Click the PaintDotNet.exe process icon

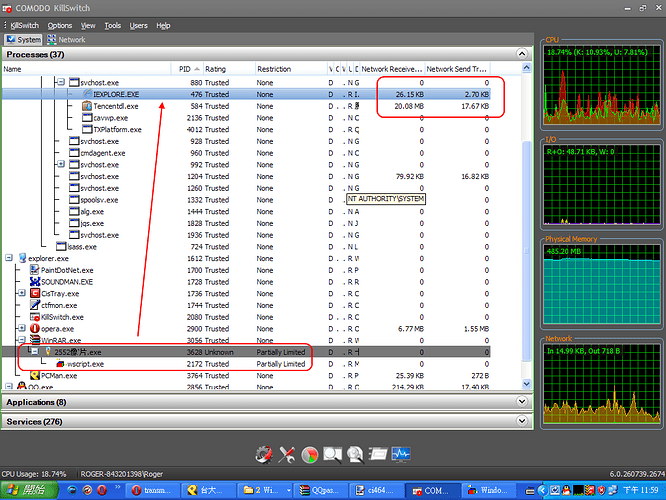pyautogui.click(x=34, y=270)
